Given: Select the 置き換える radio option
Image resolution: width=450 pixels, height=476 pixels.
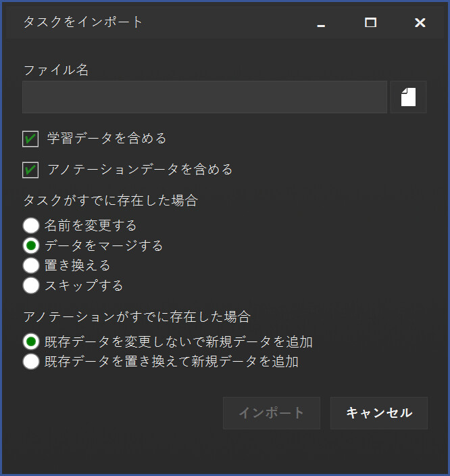Looking at the screenshot, I should point(31,265).
